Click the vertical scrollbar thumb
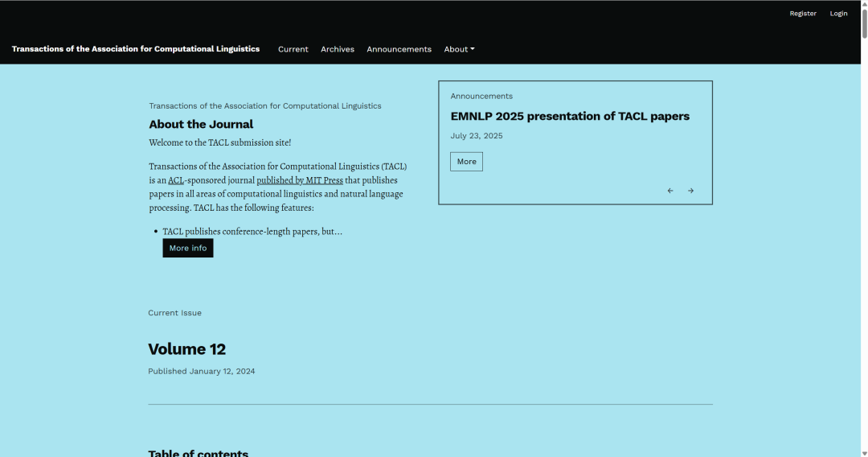This screenshot has width=868, height=457. (864, 23)
